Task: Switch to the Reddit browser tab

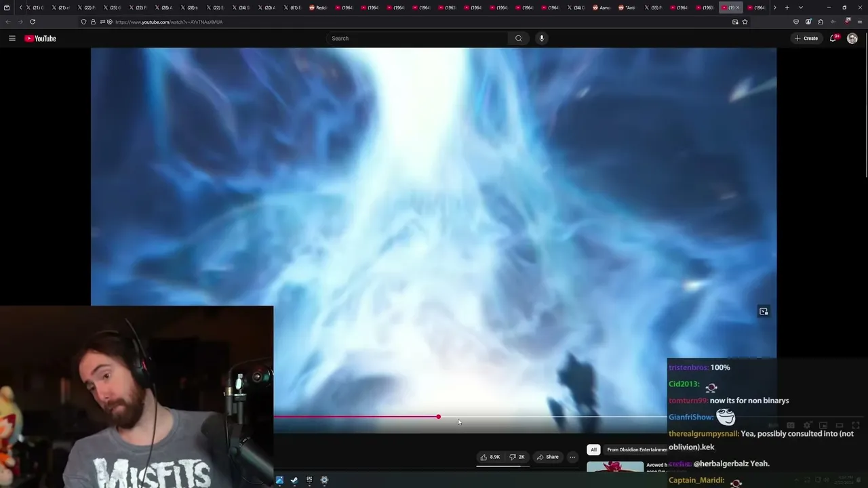Action: (317, 7)
